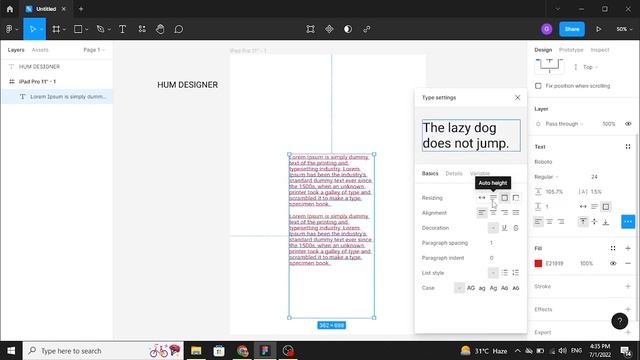Viewport: 640px width, 360px height.
Task: Click the Present play icon
Action: click(x=598, y=29)
